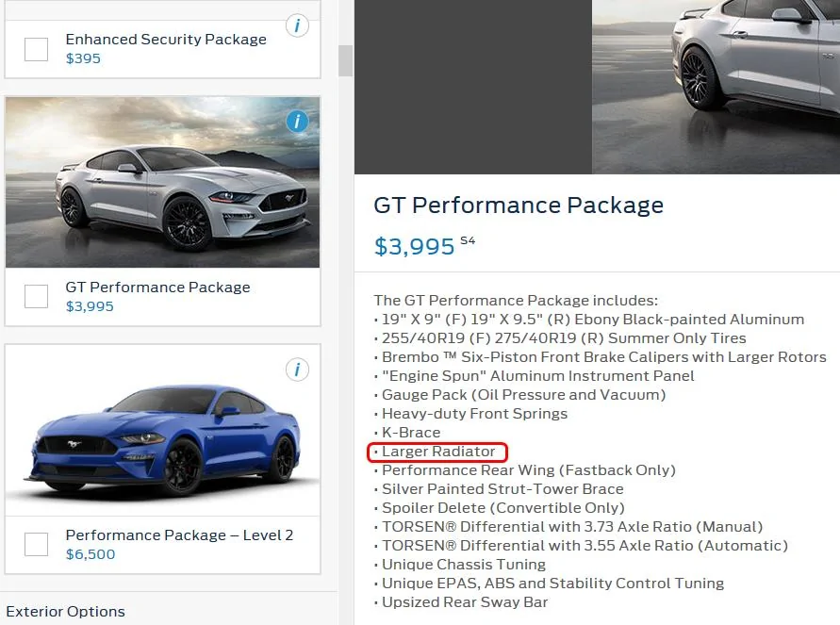Viewport: 840px width, 625px height.
Task: Tick the GT Performance Package checkbox
Action: point(37,296)
